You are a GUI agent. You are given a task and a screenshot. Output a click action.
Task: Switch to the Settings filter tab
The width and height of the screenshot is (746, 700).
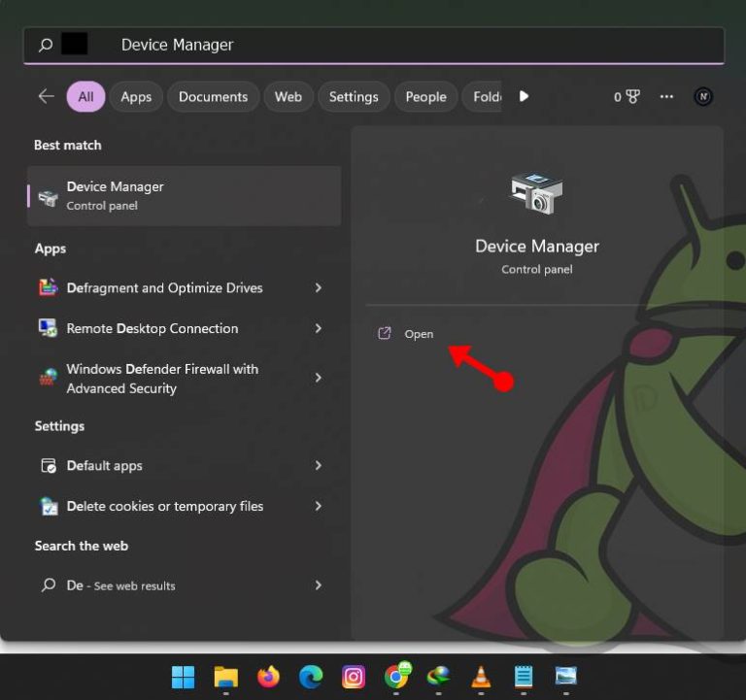354,96
